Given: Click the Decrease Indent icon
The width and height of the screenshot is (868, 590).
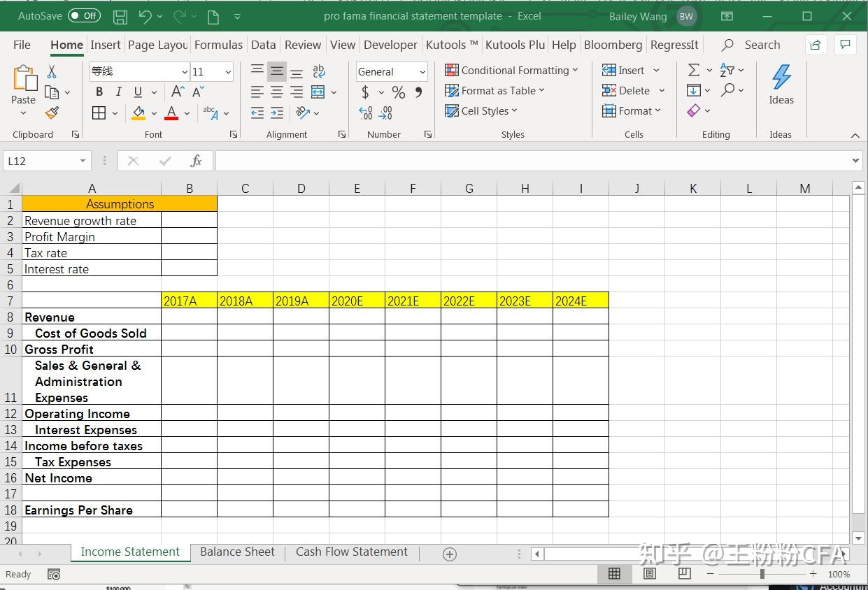Looking at the screenshot, I should point(257,113).
